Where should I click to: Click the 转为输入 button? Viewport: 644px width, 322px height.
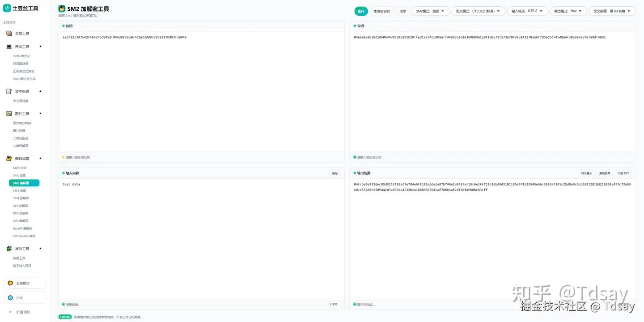tap(586, 173)
